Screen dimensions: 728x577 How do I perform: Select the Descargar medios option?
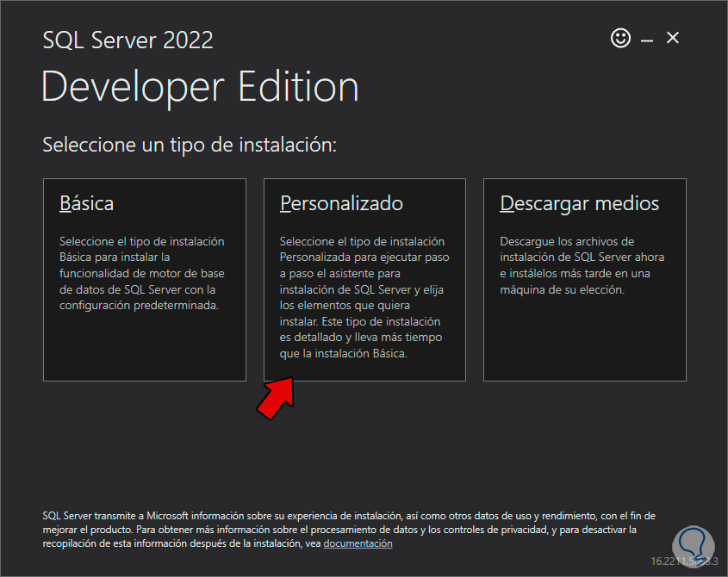pos(584,280)
